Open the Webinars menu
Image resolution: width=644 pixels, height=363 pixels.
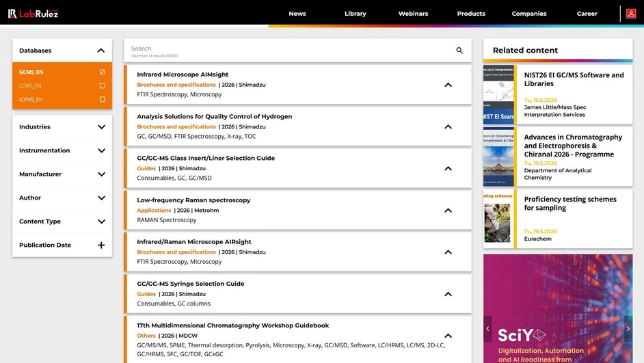point(413,14)
